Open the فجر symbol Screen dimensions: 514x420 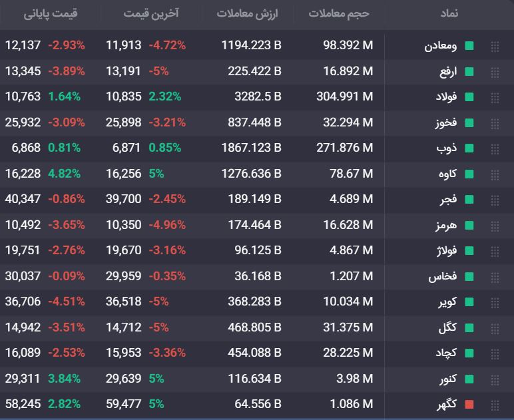pyautogui.click(x=449, y=199)
